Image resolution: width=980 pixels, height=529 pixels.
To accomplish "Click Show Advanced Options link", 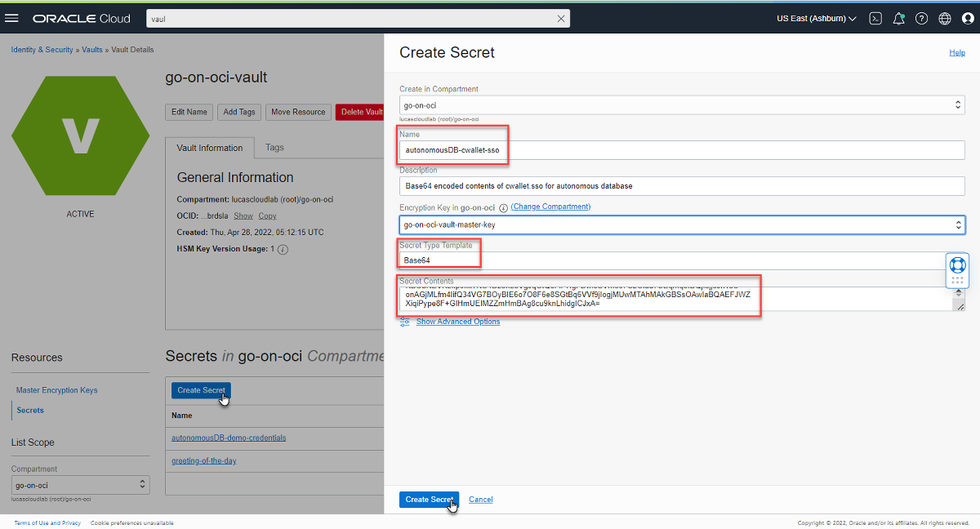I will 458,322.
